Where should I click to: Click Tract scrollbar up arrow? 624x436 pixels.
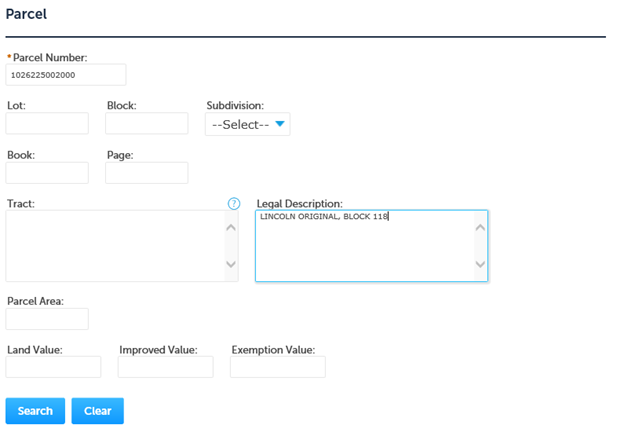pyautogui.click(x=231, y=228)
